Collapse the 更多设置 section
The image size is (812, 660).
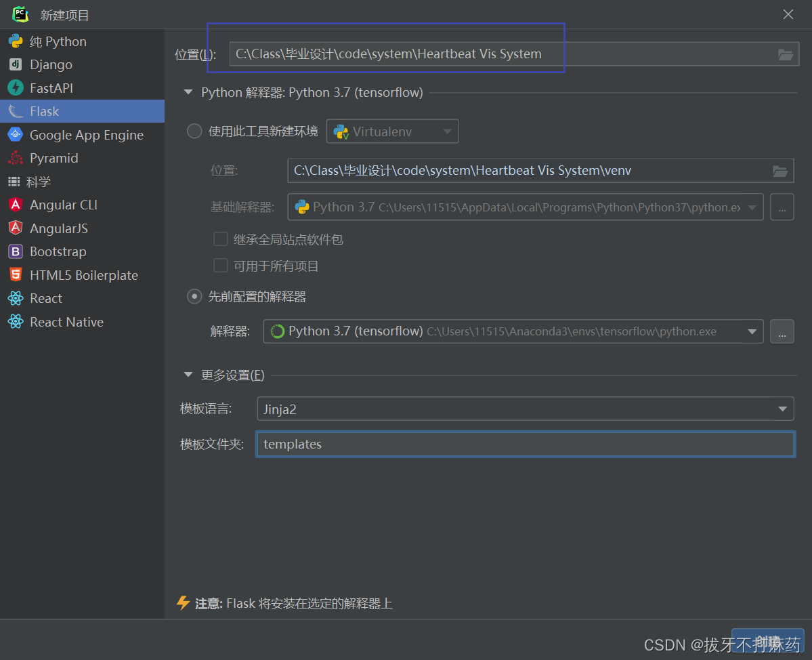coord(188,375)
